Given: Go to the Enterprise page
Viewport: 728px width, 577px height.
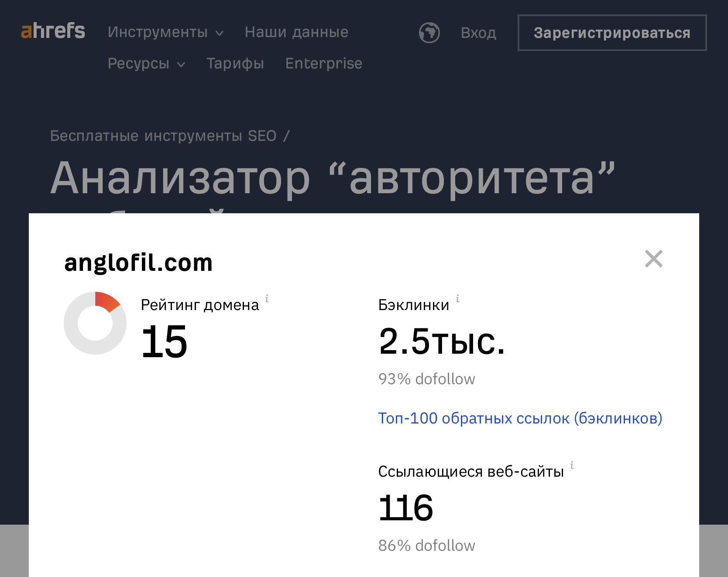Looking at the screenshot, I should pos(324,64).
